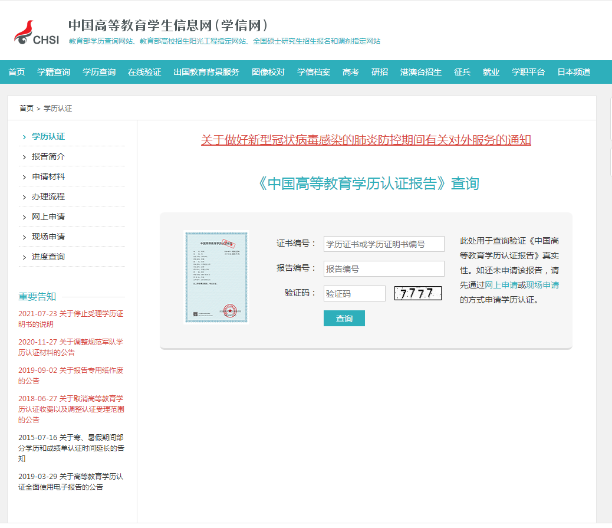The width and height of the screenshot is (612, 528).
Task: Open the 图像校对 navigation tab
Action: pos(268,72)
